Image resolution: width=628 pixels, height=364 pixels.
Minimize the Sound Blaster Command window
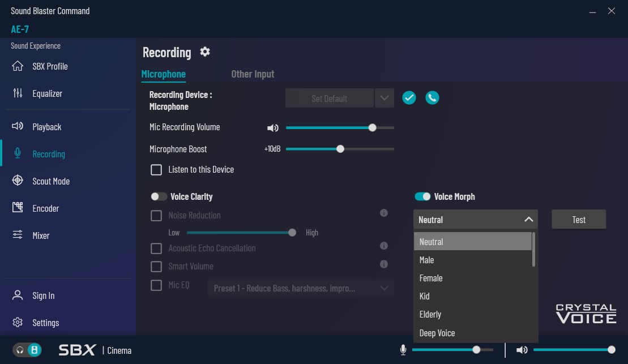click(x=593, y=11)
